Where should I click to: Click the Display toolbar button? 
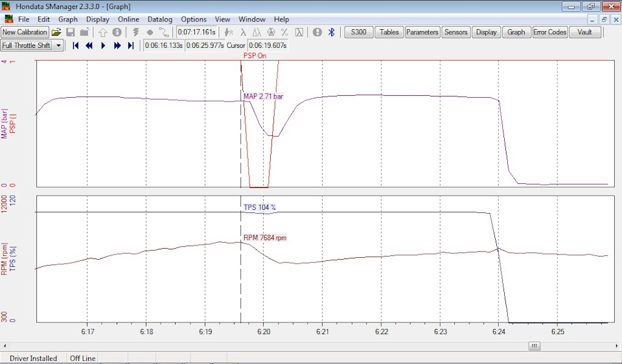487,32
